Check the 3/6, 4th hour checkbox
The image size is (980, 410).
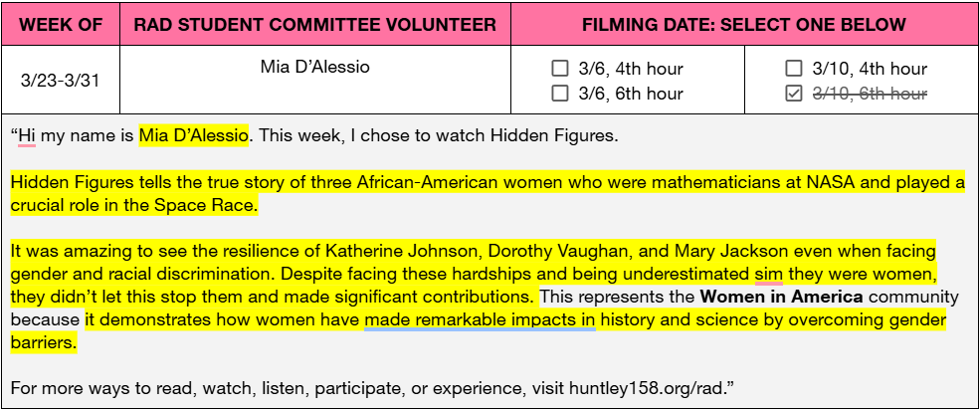560,70
